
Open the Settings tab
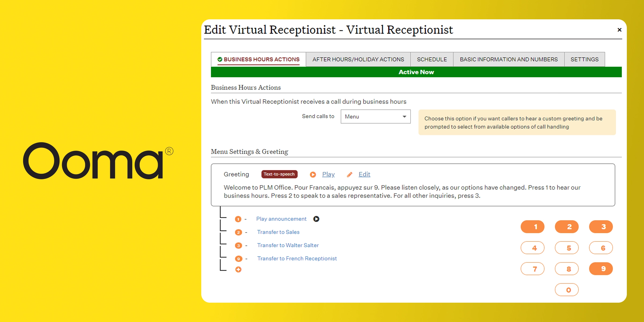click(585, 59)
